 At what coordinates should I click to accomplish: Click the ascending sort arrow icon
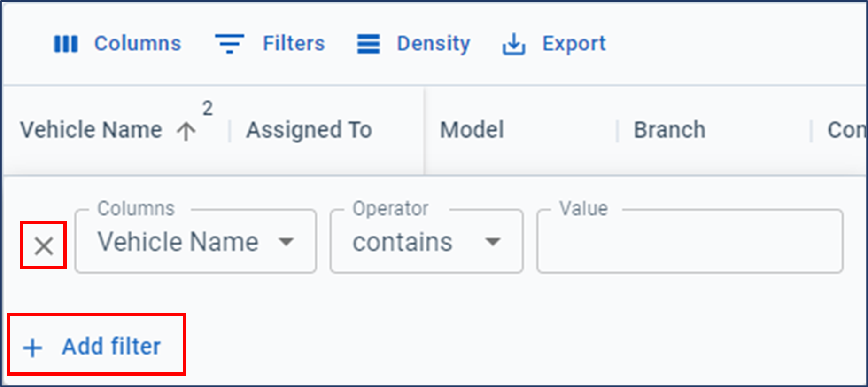(186, 131)
